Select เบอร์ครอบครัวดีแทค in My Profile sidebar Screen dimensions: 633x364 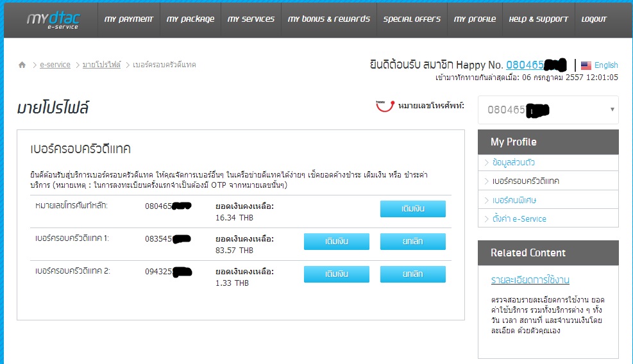click(526, 181)
